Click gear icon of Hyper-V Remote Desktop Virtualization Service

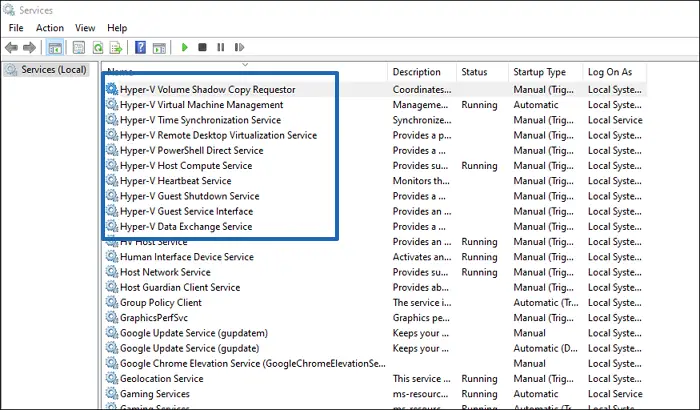point(112,135)
